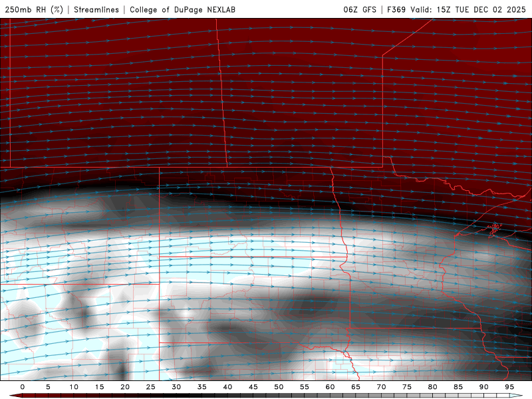Select the "45" color scale label
Image resolution: width=532 pixels, height=399 pixels.
tap(253, 387)
